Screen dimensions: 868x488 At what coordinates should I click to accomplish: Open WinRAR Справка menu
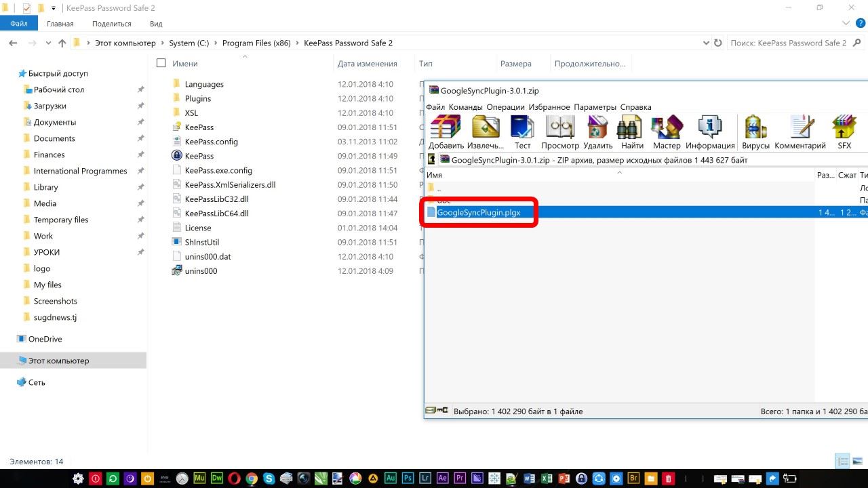635,107
